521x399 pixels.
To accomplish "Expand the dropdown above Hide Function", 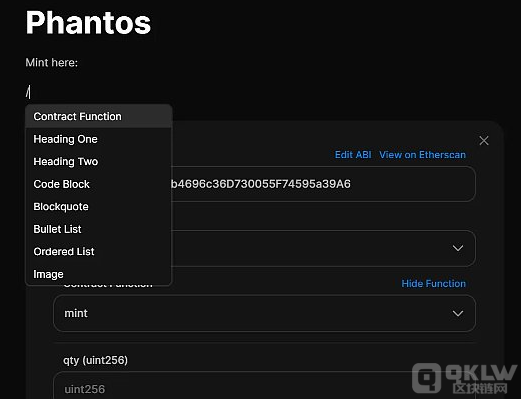I will [x=323, y=248].
